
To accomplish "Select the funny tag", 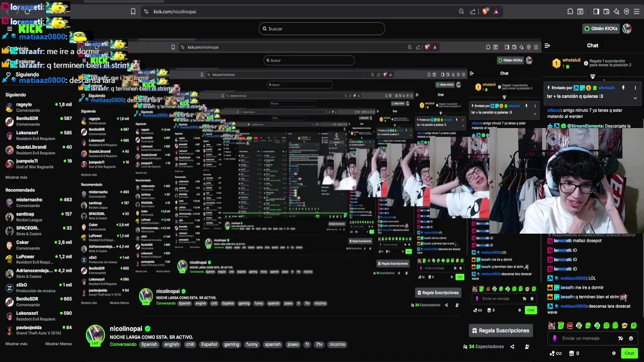I will 252,344.
